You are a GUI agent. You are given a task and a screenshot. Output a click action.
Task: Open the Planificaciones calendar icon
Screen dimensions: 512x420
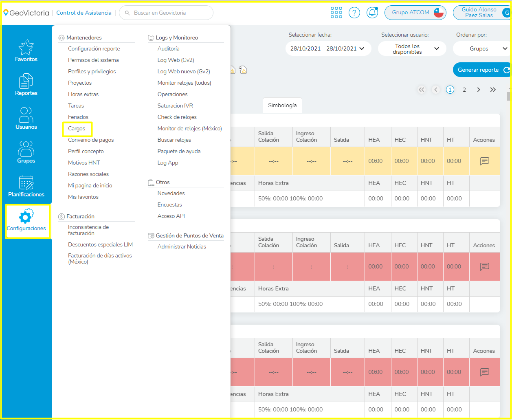click(x=26, y=183)
